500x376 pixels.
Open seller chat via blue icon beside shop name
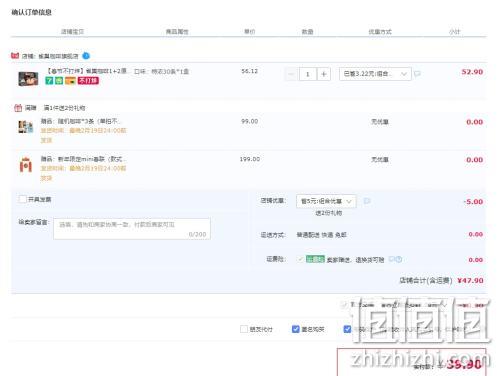[86, 56]
